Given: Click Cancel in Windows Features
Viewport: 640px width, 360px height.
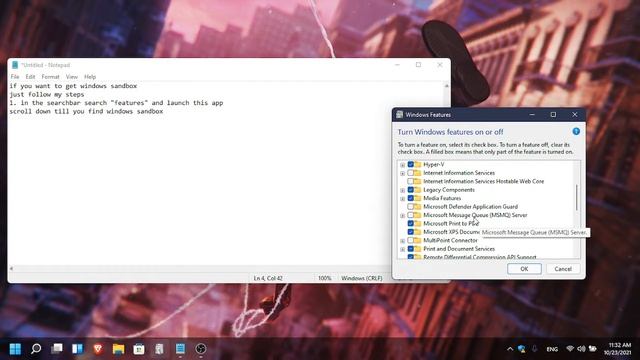Looking at the screenshot, I should coord(563,269).
